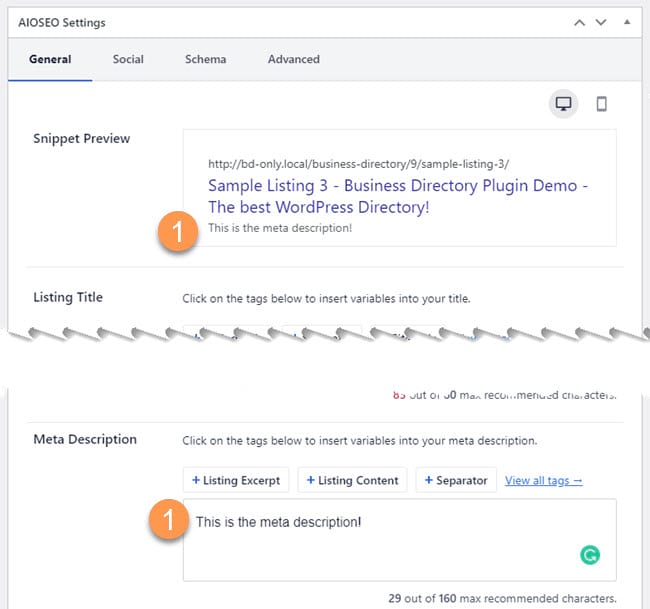Click the snippet preview URL text
Screen dimensions: 650x609
(359, 164)
